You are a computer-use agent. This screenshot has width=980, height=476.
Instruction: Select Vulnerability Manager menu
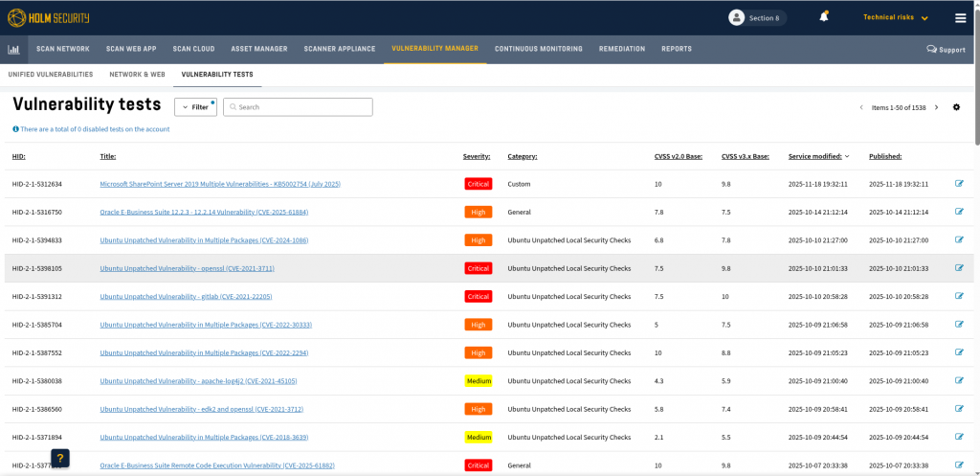click(x=435, y=49)
